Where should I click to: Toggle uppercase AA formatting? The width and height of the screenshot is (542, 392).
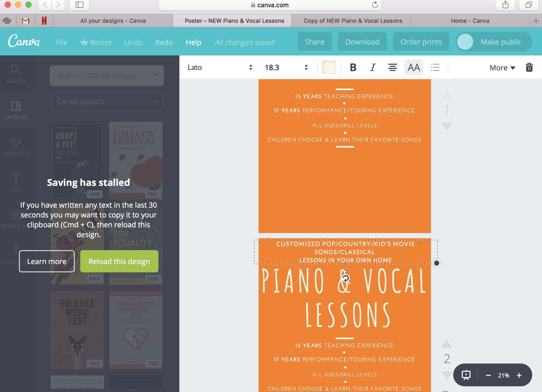click(x=414, y=68)
